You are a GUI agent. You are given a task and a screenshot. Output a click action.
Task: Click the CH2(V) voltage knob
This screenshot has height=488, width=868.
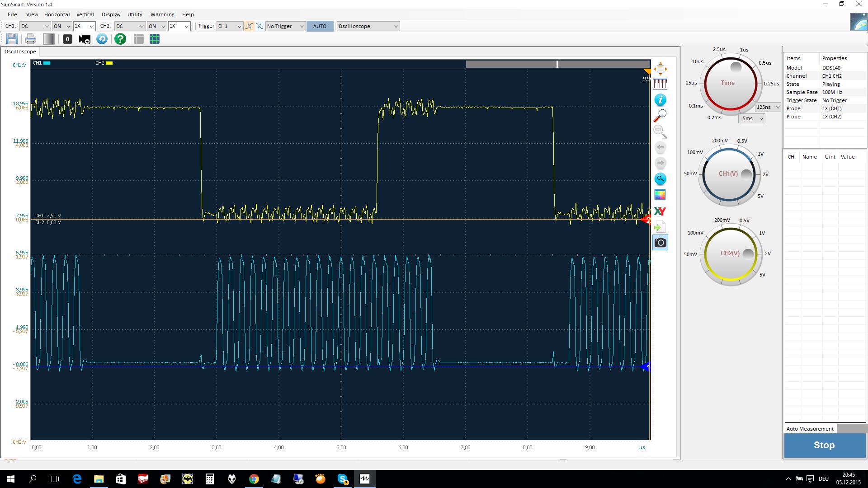730,254
